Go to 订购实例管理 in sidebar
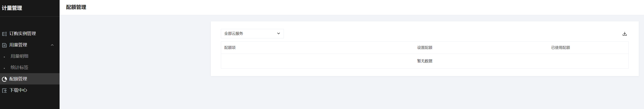Screen dimensions: 644x109 coord(22,34)
